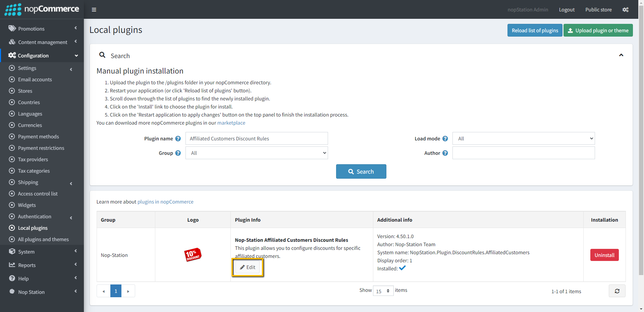Click the System cube icon
644x312 pixels.
point(12,252)
